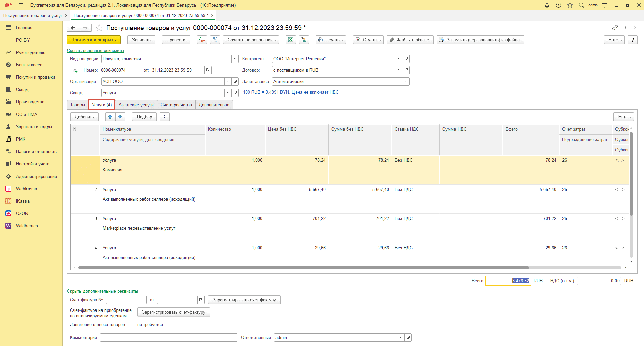
Task: Open Контрагент record with open icon
Action: click(406, 59)
